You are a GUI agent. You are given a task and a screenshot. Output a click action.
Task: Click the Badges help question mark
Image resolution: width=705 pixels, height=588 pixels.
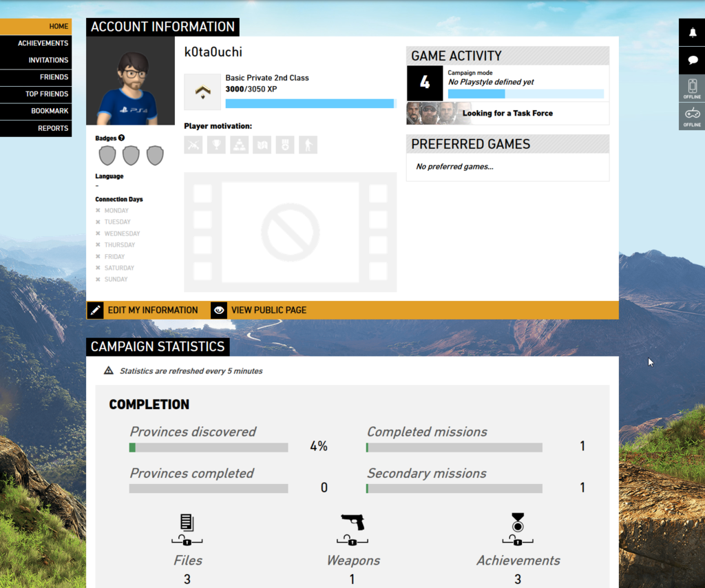(x=121, y=138)
